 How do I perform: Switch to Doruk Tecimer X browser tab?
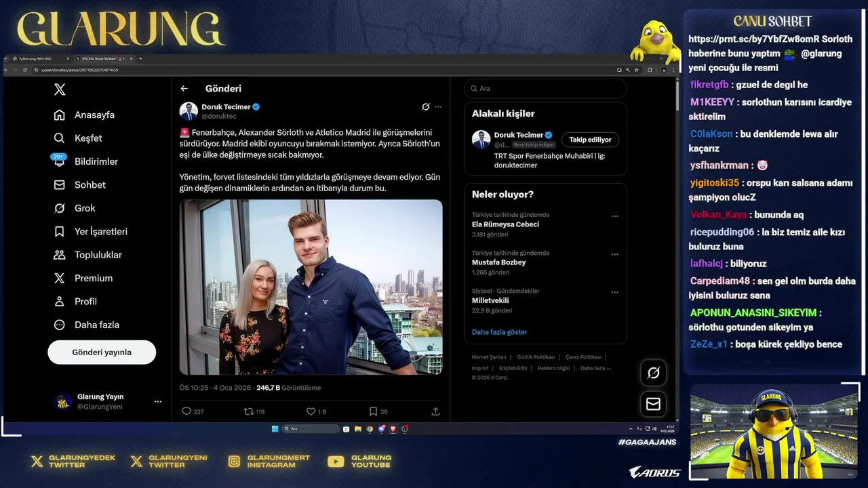pos(104,59)
